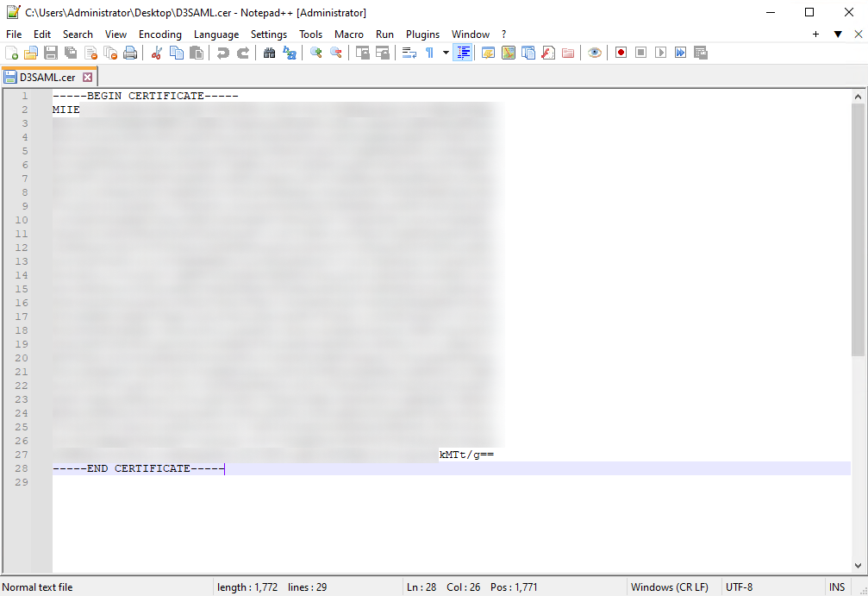Zoom in using the magnifier icon
Viewport: 868px width, 596px height.
coord(316,53)
